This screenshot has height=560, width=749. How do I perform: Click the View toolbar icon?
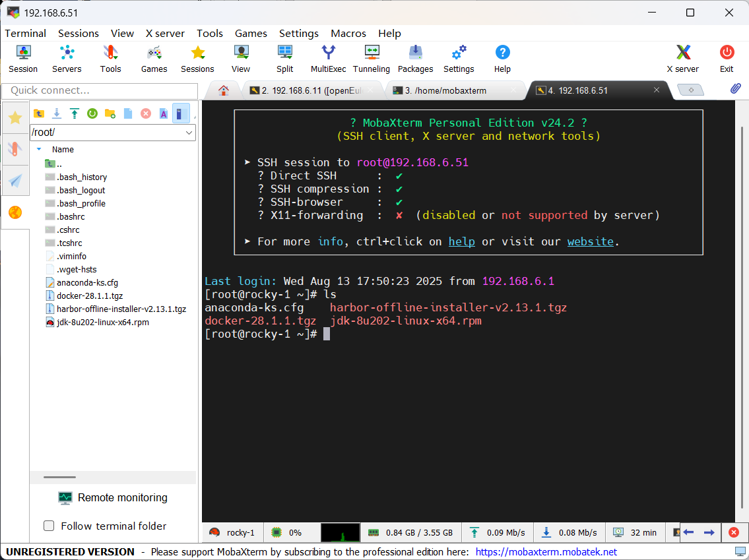tap(241, 59)
